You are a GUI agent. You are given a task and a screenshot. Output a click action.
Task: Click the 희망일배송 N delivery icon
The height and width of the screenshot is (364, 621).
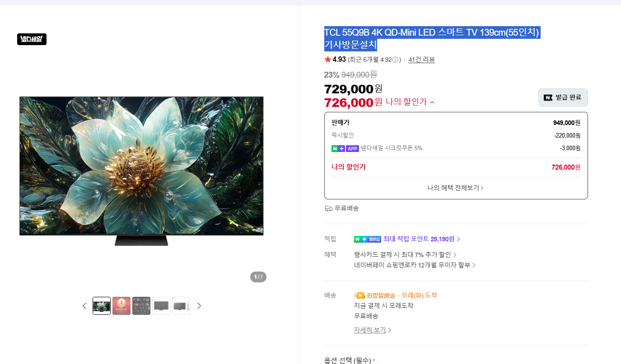point(360,295)
